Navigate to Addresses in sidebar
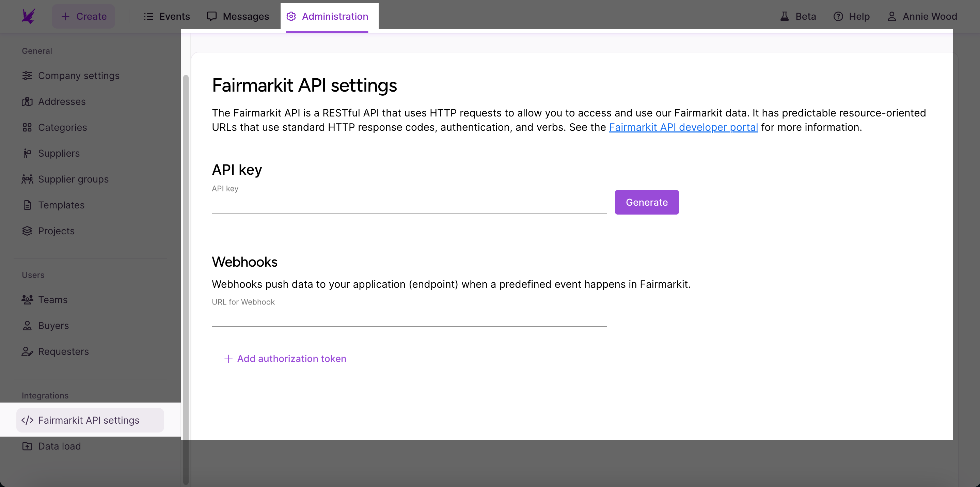Image resolution: width=980 pixels, height=487 pixels. click(61, 101)
